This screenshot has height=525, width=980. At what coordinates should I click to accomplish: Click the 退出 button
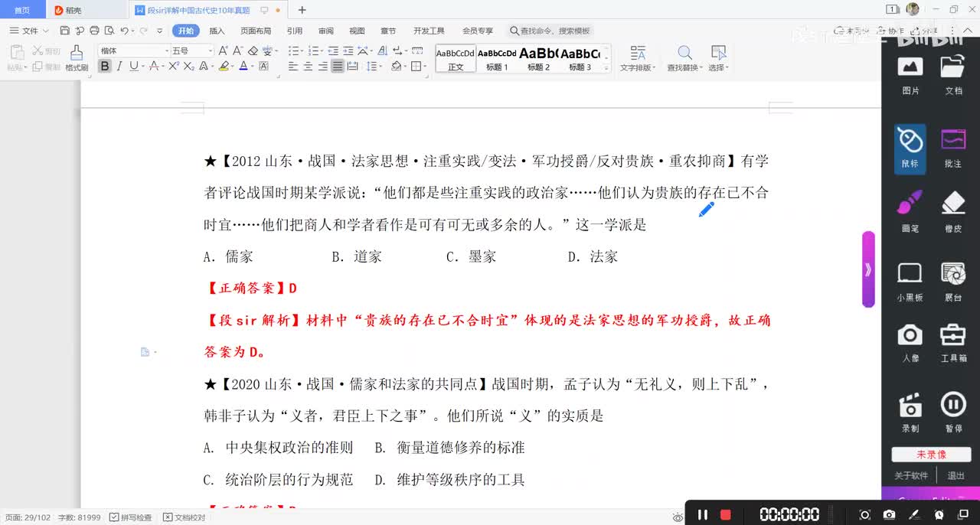coord(956,476)
